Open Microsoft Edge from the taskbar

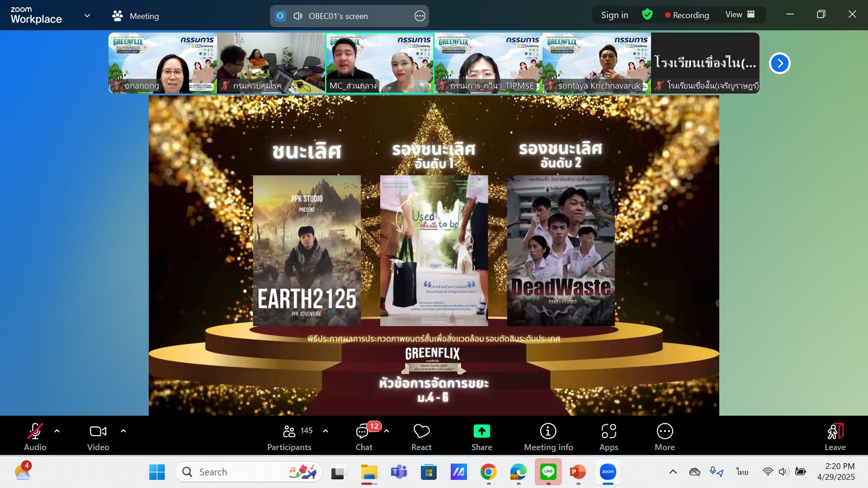[x=519, y=472]
